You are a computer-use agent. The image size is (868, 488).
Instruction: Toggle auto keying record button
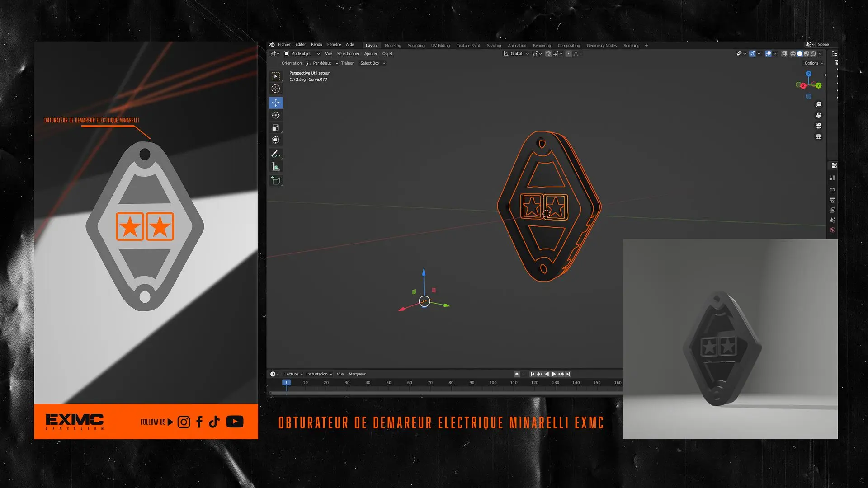(x=517, y=374)
